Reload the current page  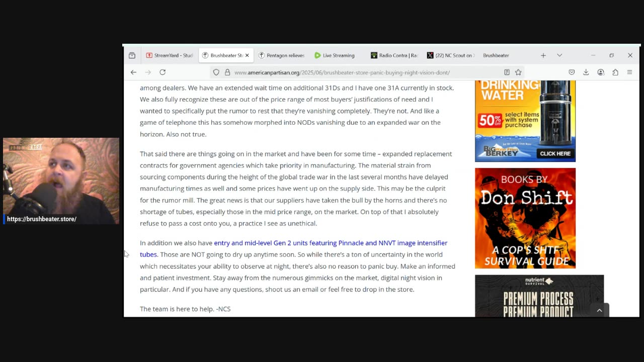(x=163, y=72)
